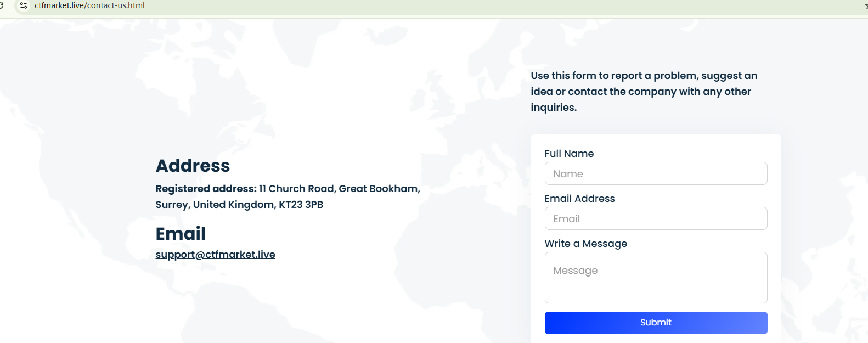Click the "inquiries." word above the form
Screen dimensions: 868x343
coord(554,108)
